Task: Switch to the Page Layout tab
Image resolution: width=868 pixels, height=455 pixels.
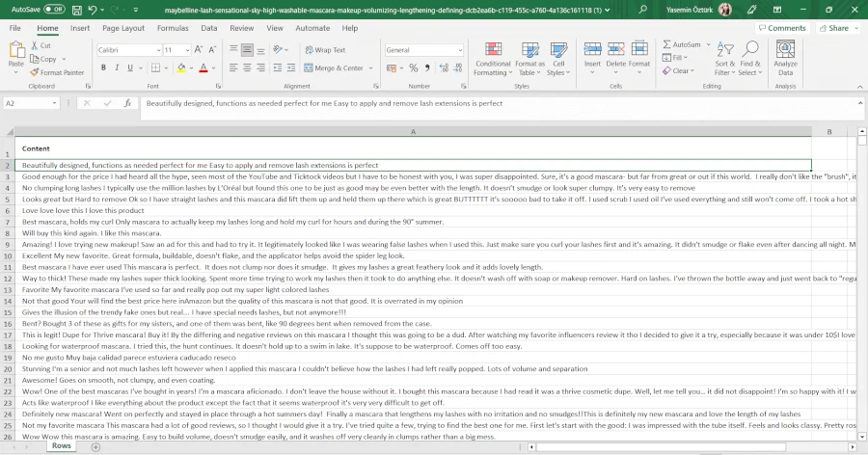Action: pos(122,28)
